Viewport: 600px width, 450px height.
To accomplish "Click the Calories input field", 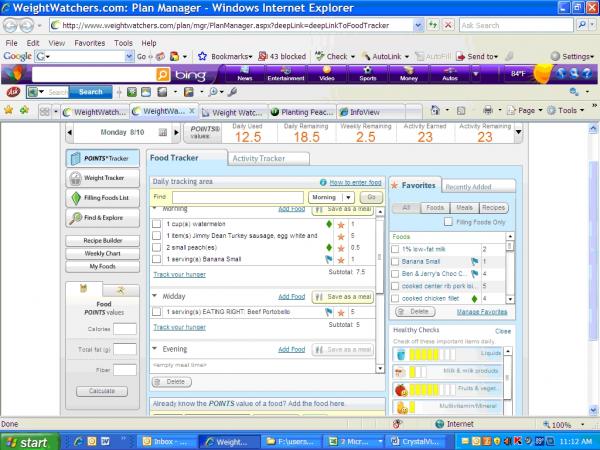I will 125,329.
